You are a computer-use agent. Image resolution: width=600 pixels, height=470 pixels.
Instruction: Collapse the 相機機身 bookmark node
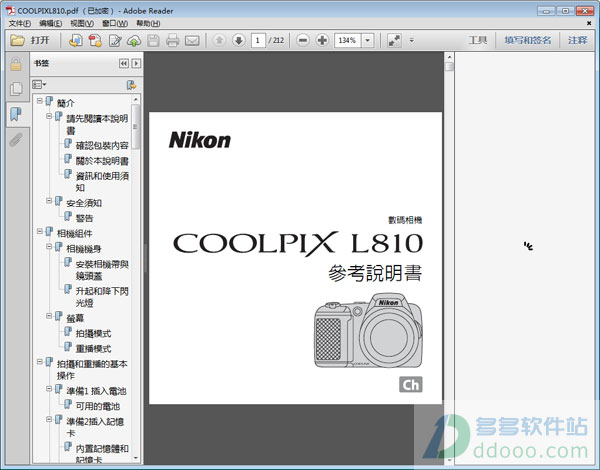click(49, 246)
